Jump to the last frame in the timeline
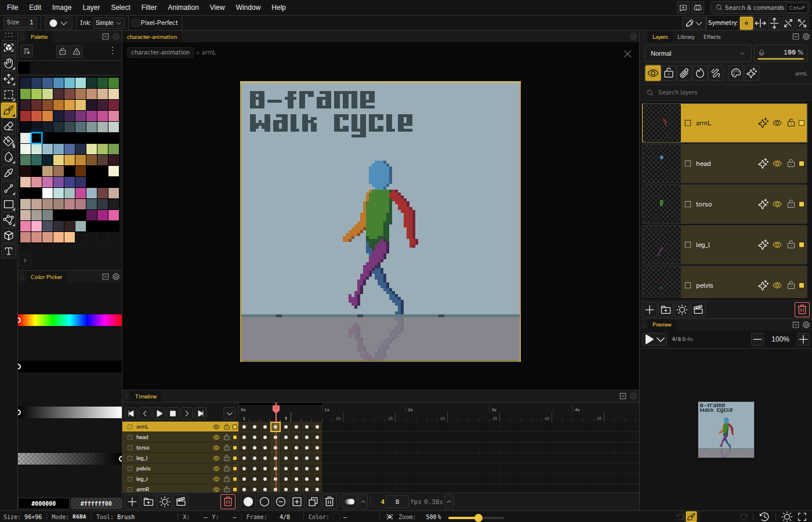This screenshot has height=522, width=812. (x=201, y=414)
